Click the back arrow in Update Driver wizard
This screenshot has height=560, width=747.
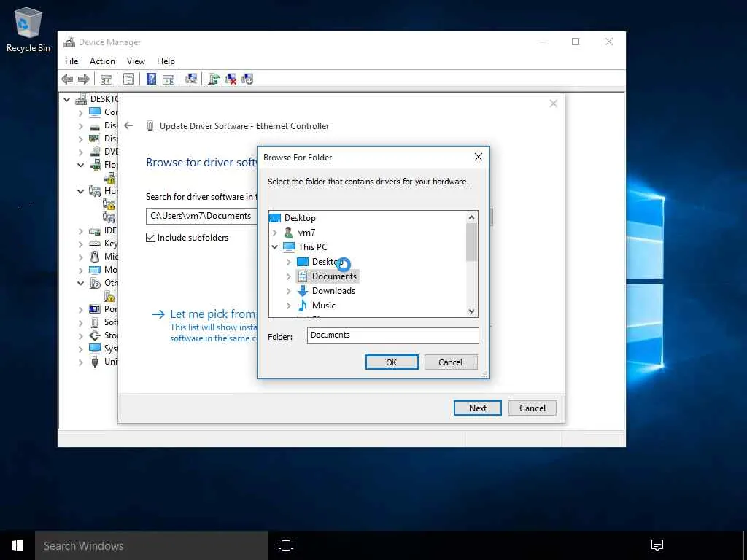[x=128, y=125]
